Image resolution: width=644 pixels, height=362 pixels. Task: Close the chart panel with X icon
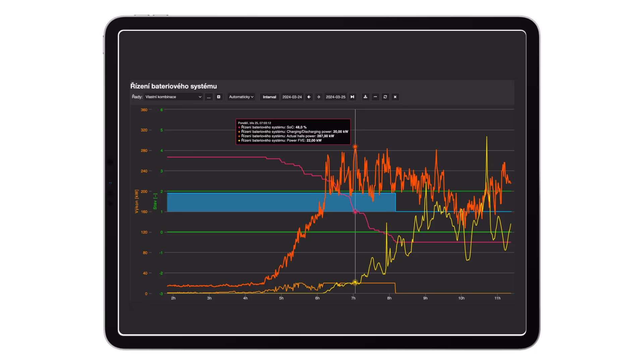395,97
